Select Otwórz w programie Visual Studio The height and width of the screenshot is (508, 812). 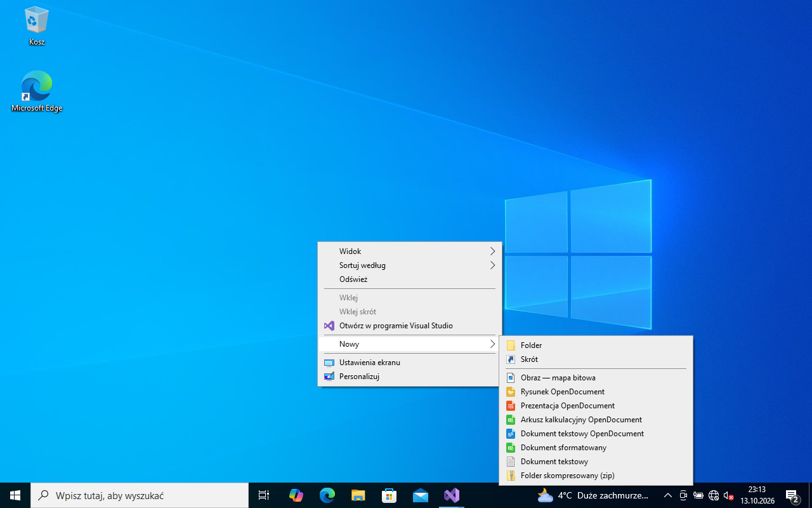410,326
